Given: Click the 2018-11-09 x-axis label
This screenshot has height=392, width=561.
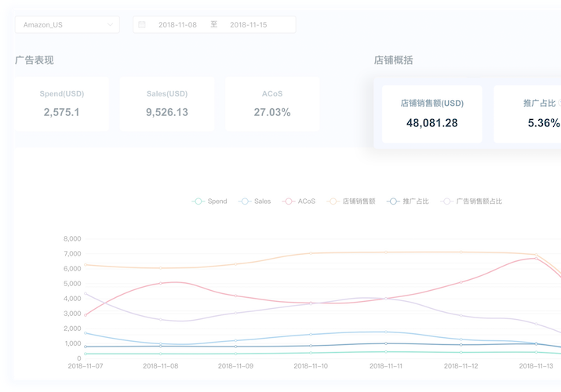Looking at the screenshot, I should pyautogui.click(x=235, y=366).
